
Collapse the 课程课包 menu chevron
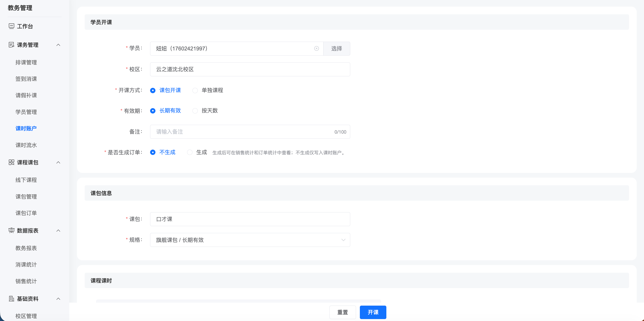[x=58, y=163]
